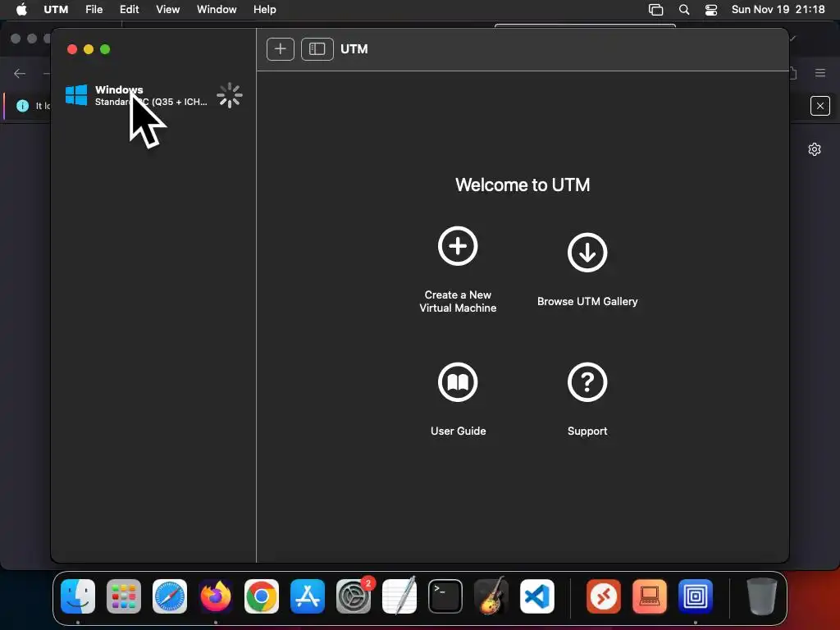Open Trash from the Dock
840x630 pixels.
762,596
